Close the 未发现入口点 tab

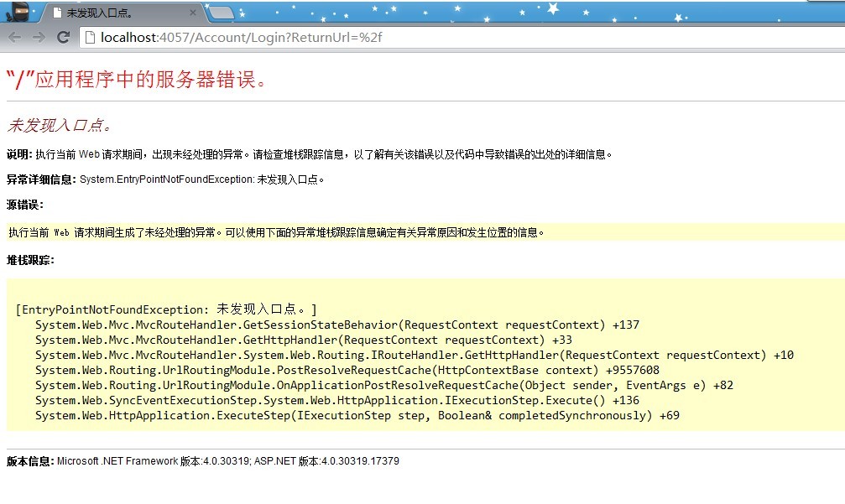[192, 13]
